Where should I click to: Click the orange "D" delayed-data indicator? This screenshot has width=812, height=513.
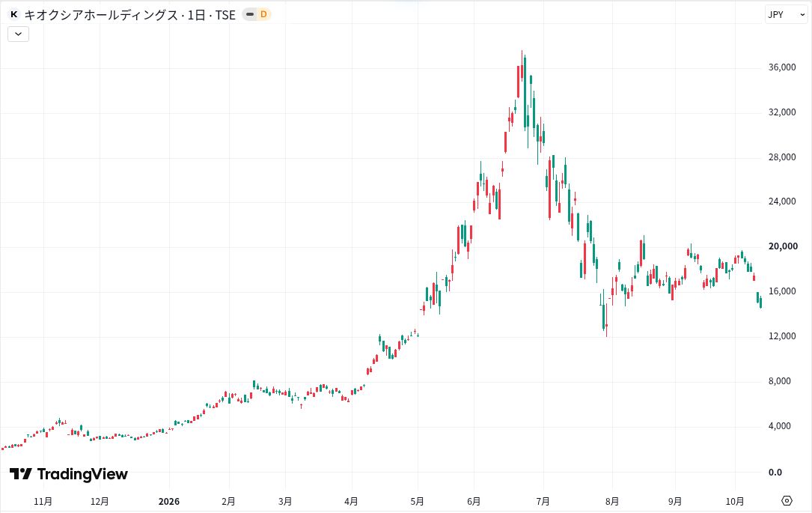pos(263,14)
